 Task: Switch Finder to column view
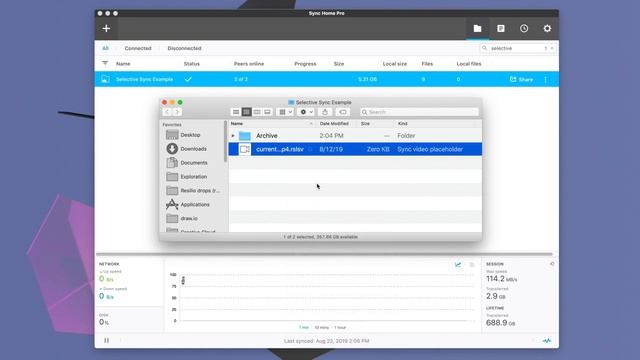[257, 112]
